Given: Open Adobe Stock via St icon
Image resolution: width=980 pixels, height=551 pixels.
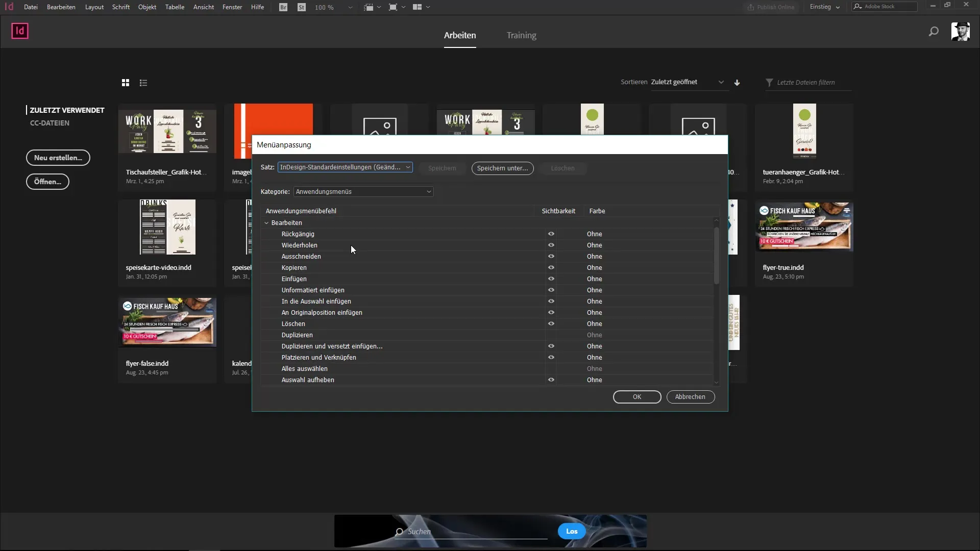Looking at the screenshot, I should [x=302, y=7].
